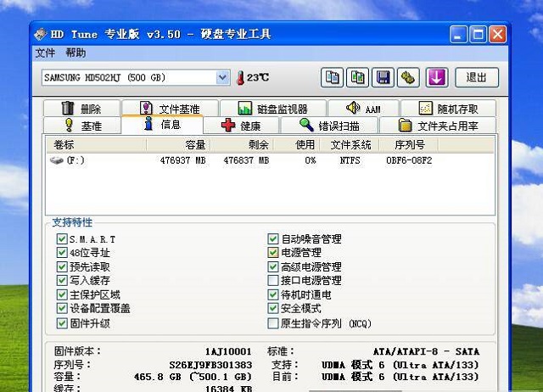Click scatter icon on 随机存取 tab
Viewport: 543px width, 392px height.
(425, 108)
